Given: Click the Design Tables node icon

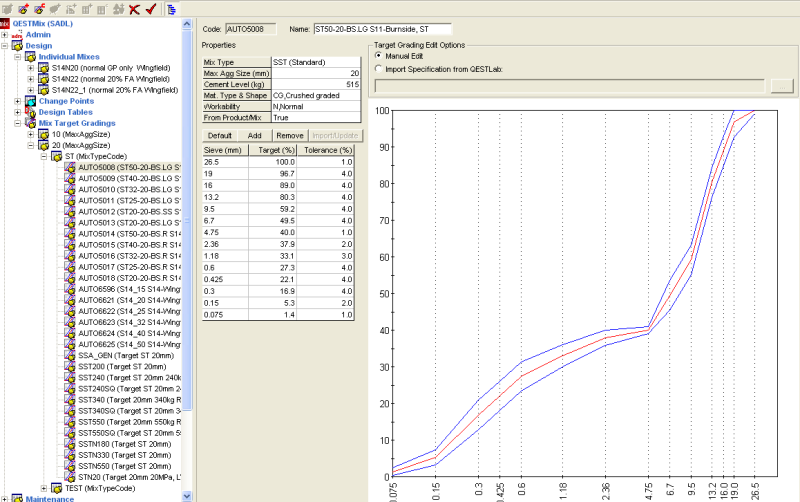Looking at the screenshot, I should coord(30,112).
